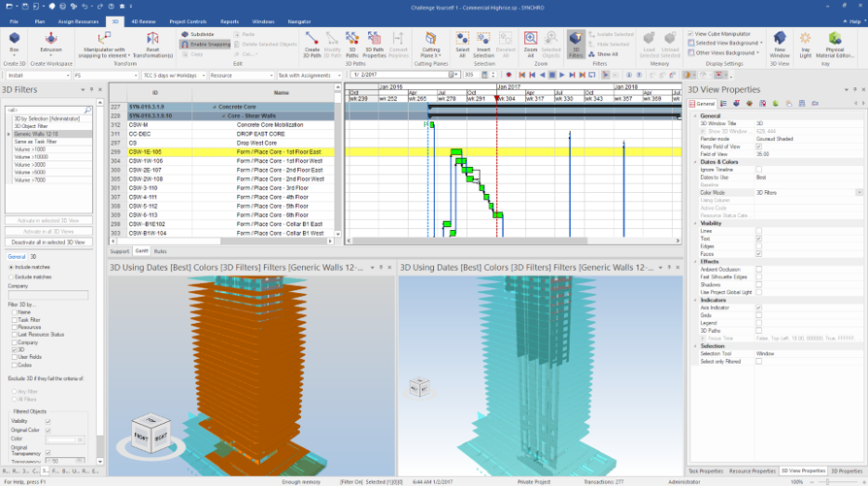Click Deactivate all in selected 3D View
This screenshot has height=486, width=868.
tap(49, 243)
